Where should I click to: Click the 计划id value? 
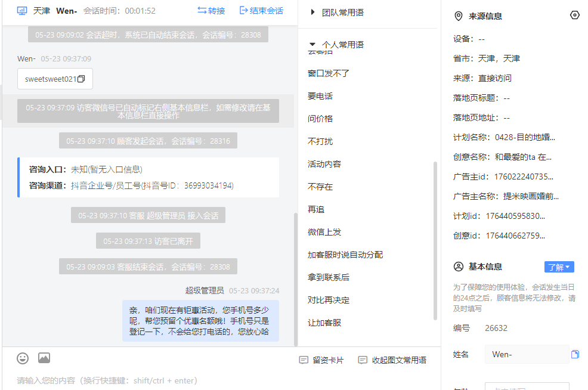coord(516,216)
